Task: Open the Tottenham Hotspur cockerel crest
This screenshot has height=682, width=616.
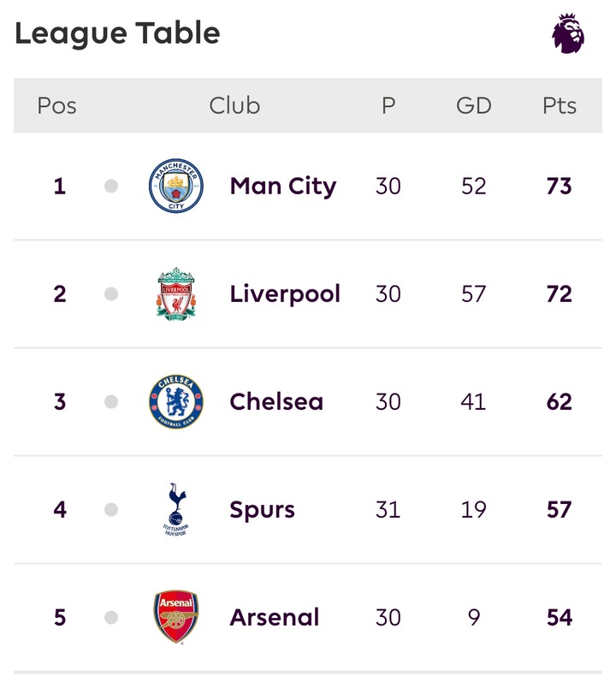Action: (x=176, y=509)
